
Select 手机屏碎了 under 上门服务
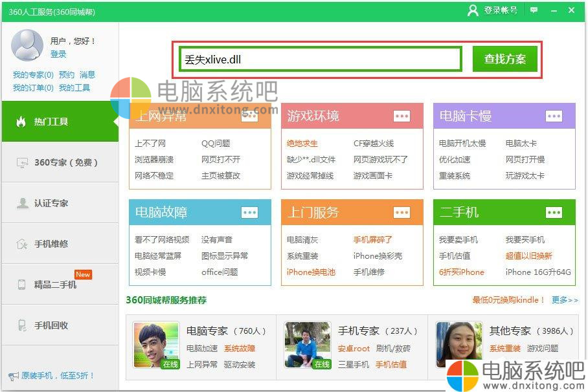[x=373, y=240]
